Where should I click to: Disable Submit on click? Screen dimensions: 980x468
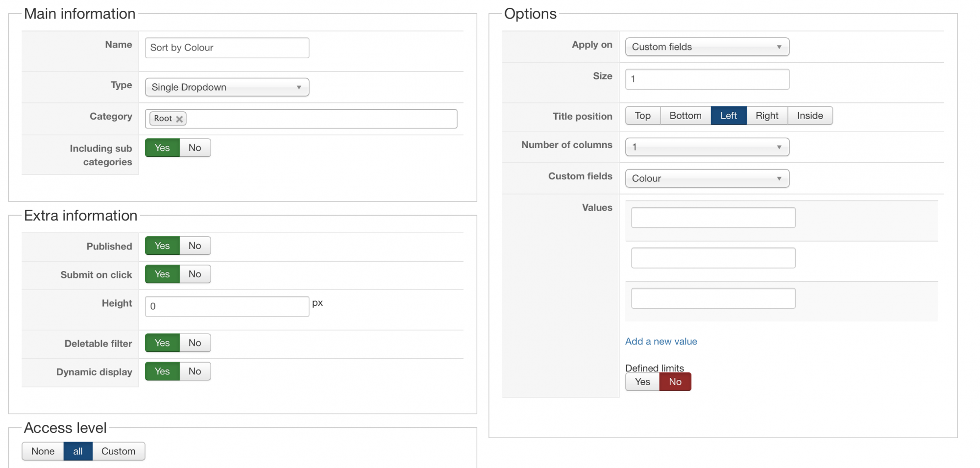click(x=195, y=274)
